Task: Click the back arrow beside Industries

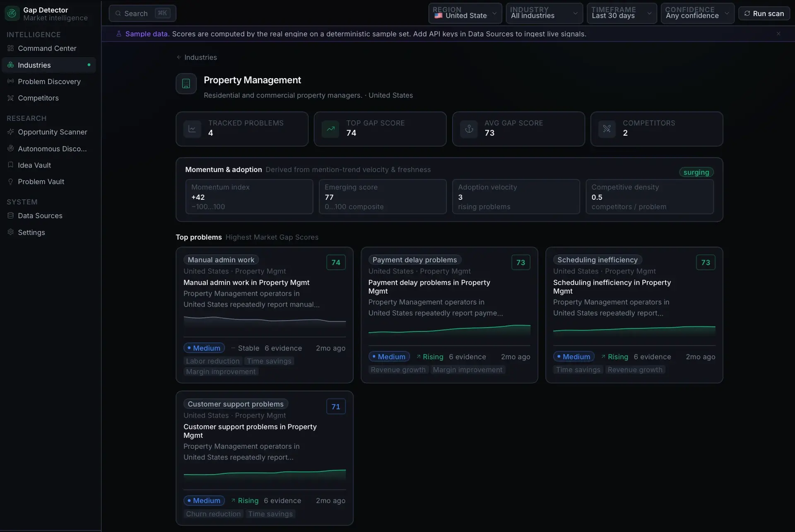Action: tap(179, 57)
